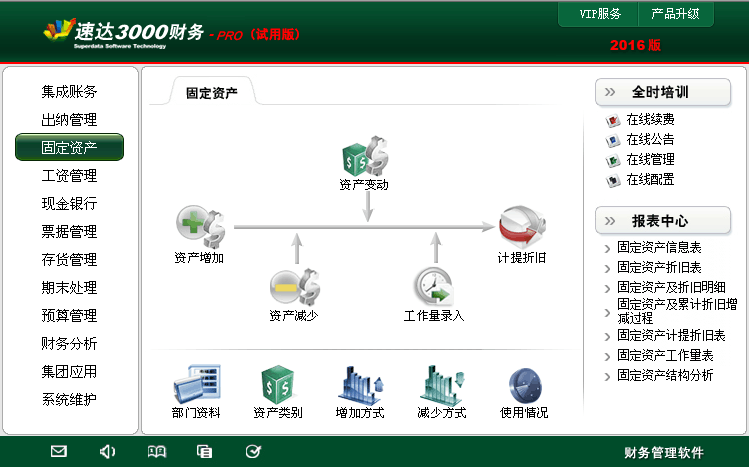Click the checkmark circle icon in bottom bar
This screenshot has height=467, width=749.
253,451
